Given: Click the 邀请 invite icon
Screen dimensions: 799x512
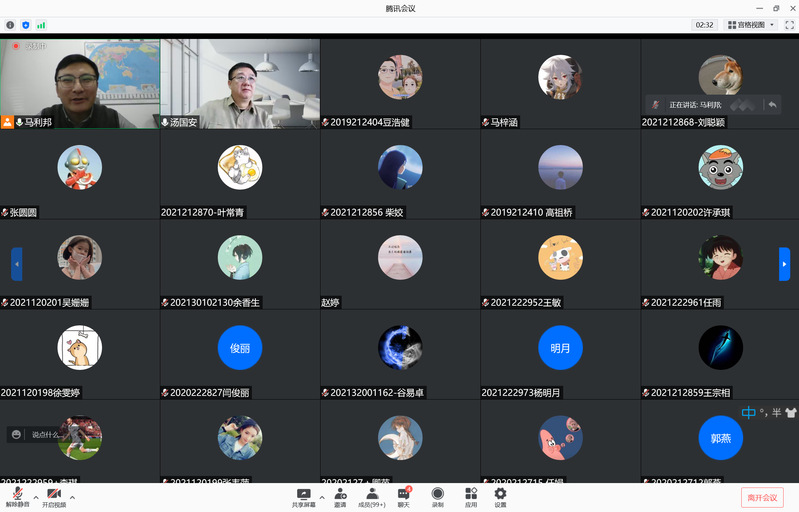Looking at the screenshot, I should (x=340, y=496).
